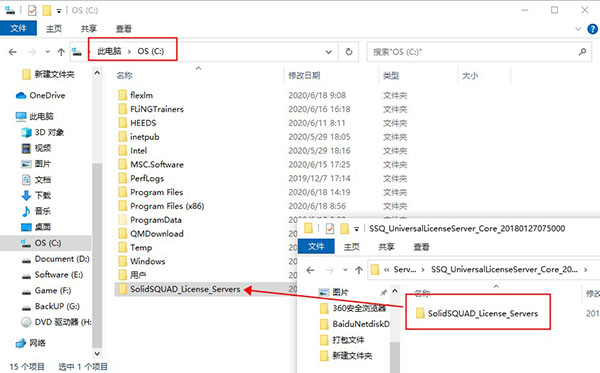600x373 pixels.
Task: Select the Temp folder name
Action: (x=141, y=248)
